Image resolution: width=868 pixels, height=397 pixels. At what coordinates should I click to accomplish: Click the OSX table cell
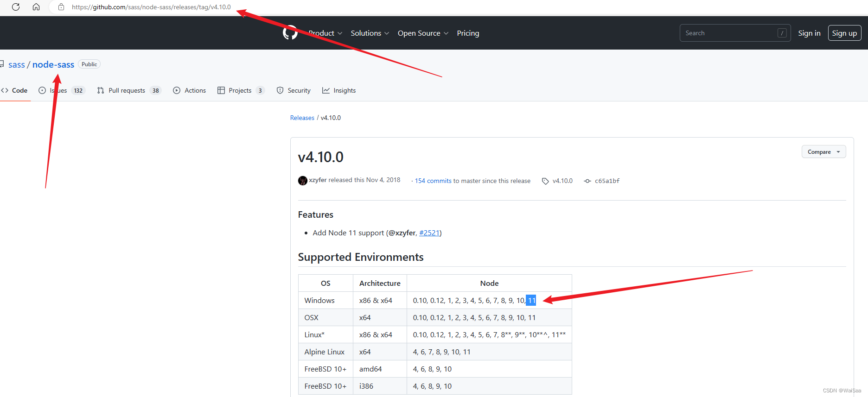(x=325, y=317)
